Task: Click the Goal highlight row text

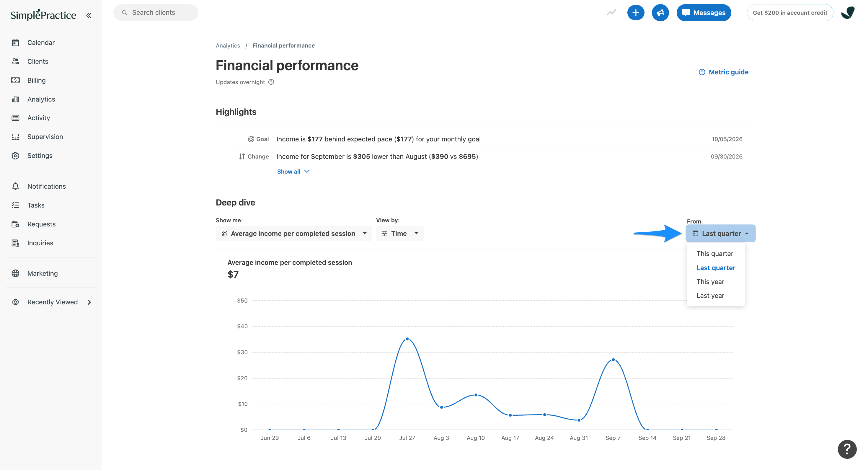Action: 378,139
